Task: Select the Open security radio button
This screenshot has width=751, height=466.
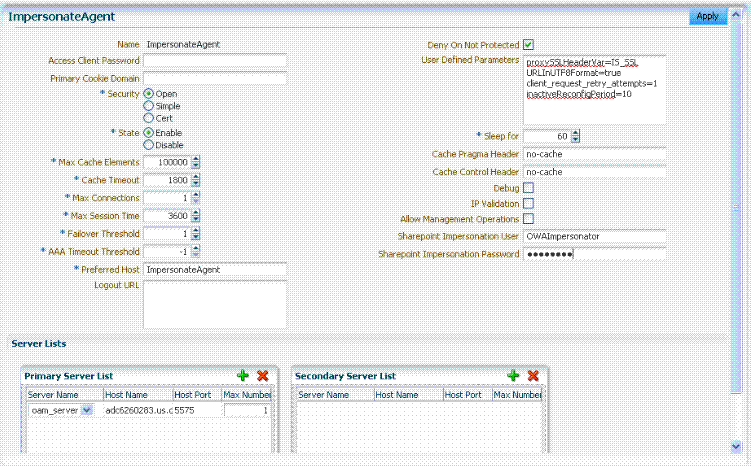Action: (148, 93)
